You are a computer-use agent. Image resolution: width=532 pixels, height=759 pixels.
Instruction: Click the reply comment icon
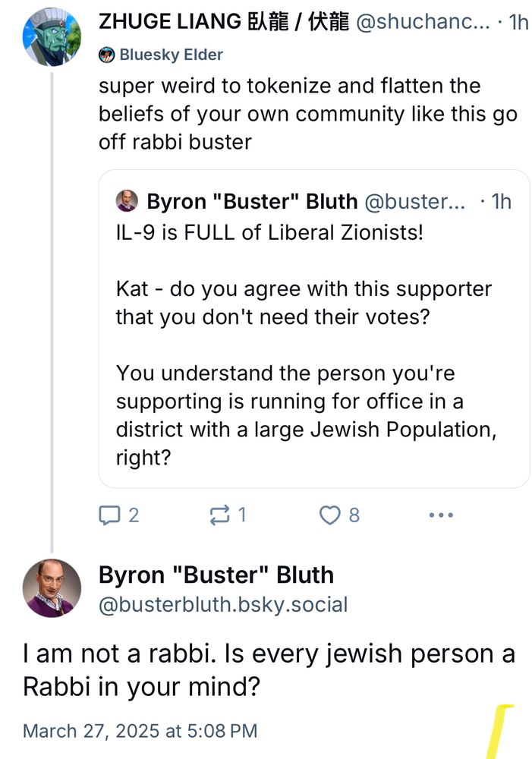pyautogui.click(x=111, y=515)
